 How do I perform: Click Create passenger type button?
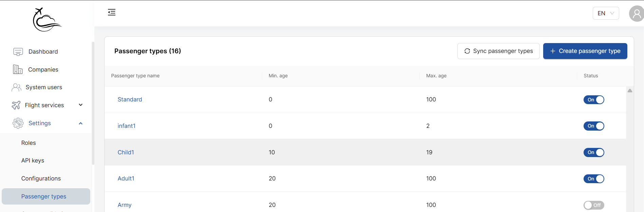tap(585, 51)
